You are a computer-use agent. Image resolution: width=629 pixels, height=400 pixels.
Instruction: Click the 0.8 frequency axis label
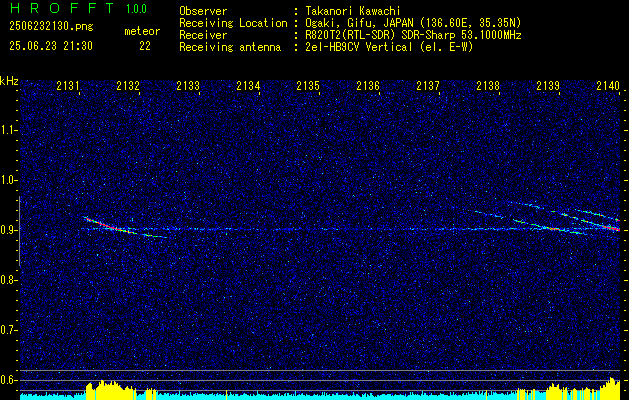point(8,280)
